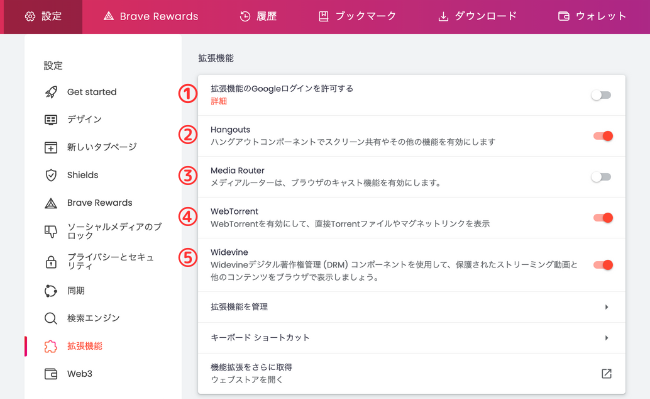Click the 設定 sidebar heading
The width and height of the screenshot is (650, 399).
(53, 65)
